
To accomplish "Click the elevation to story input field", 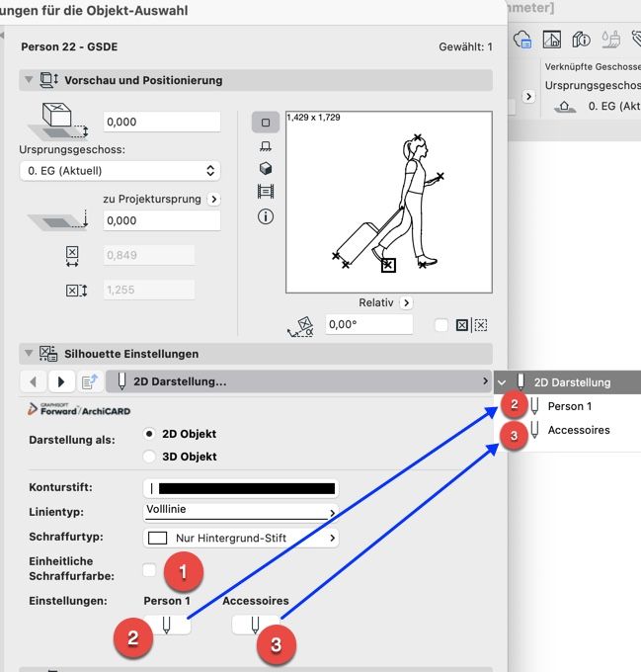I will (x=162, y=123).
